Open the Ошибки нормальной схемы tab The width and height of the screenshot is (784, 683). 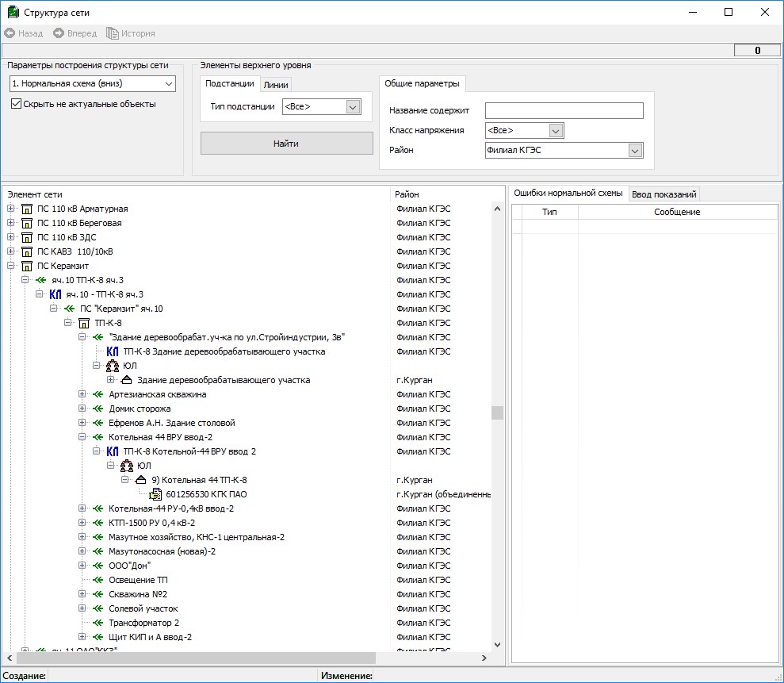[568, 193]
